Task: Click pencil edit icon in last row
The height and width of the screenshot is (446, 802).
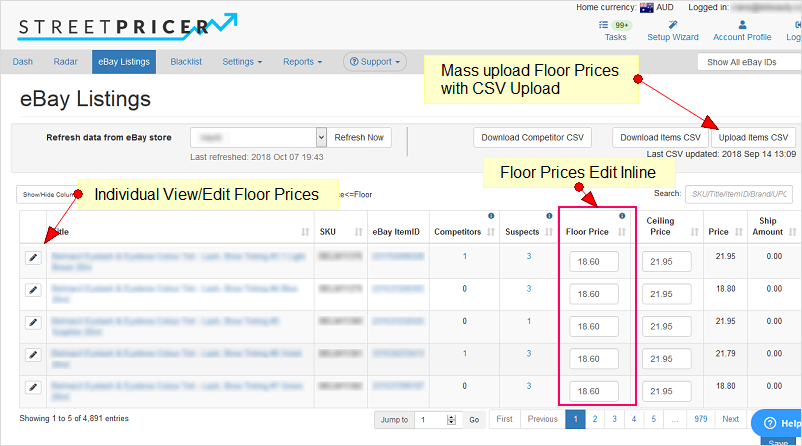Action: click(33, 387)
